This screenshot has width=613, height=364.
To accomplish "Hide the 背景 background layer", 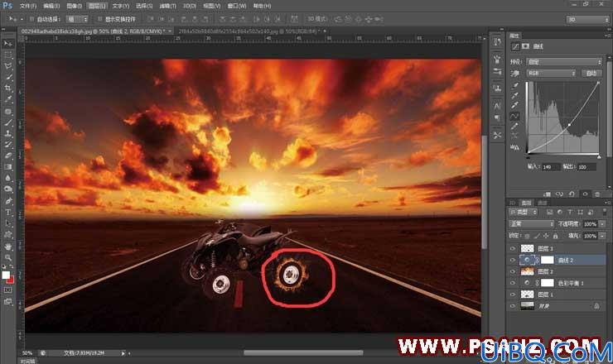I will coord(513,306).
